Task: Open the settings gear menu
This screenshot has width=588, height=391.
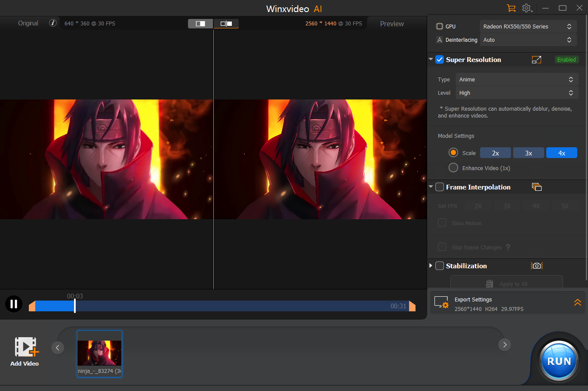Action: [x=526, y=8]
